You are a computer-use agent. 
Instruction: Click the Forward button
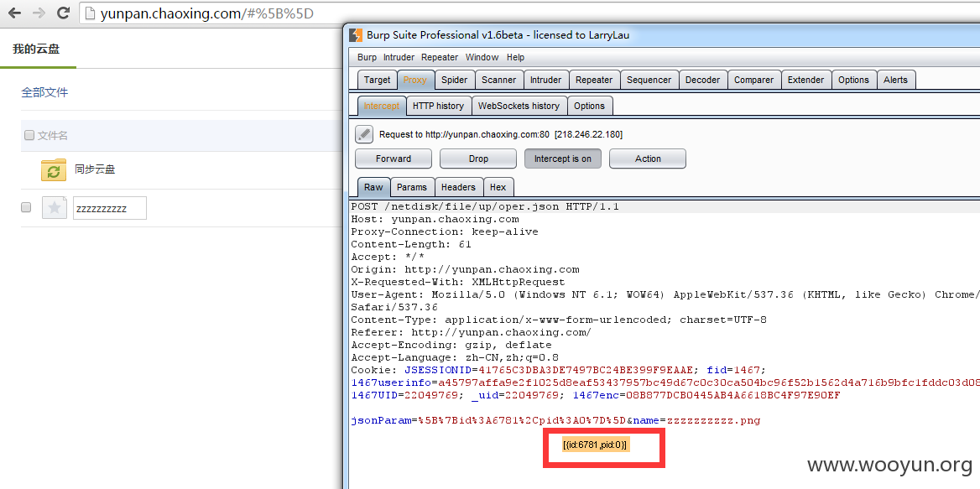tap(394, 159)
